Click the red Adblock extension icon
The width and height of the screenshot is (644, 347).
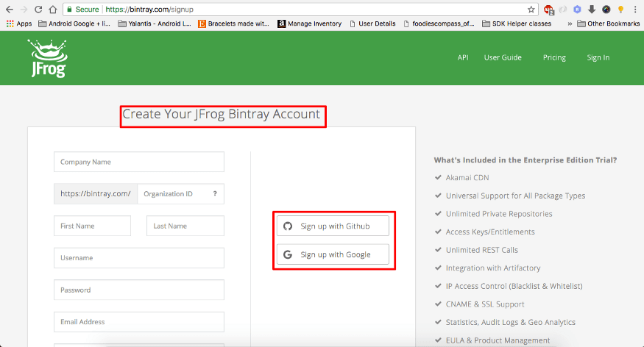(549, 10)
